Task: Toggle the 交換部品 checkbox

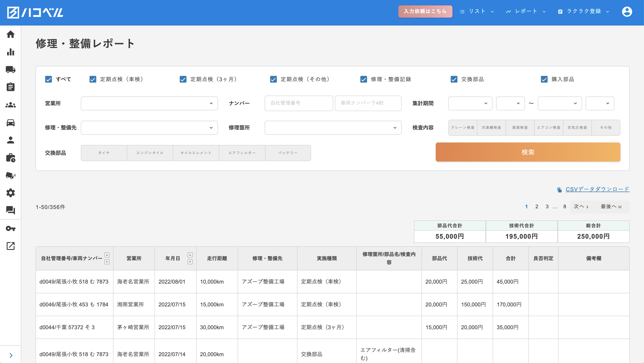Action: [454, 79]
